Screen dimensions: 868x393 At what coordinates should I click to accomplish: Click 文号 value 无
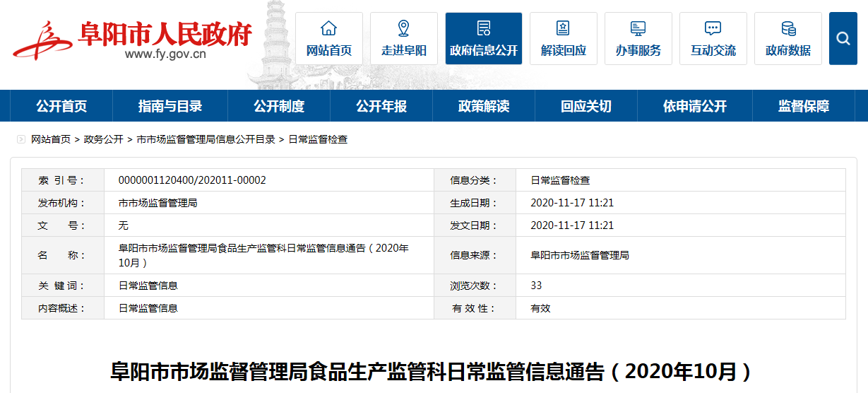click(124, 225)
